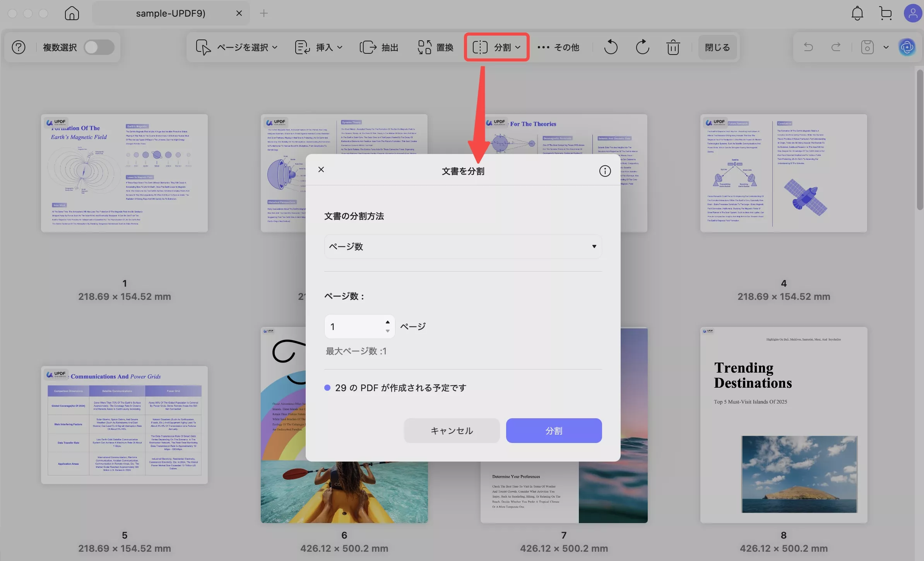Image resolution: width=924 pixels, height=561 pixels.
Task: Switch to the sample-UPDF9 tab
Action: [x=170, y=13]
